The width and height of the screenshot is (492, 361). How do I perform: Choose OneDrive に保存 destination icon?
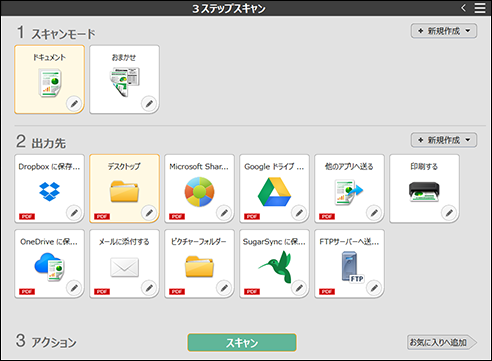[49, 267]
